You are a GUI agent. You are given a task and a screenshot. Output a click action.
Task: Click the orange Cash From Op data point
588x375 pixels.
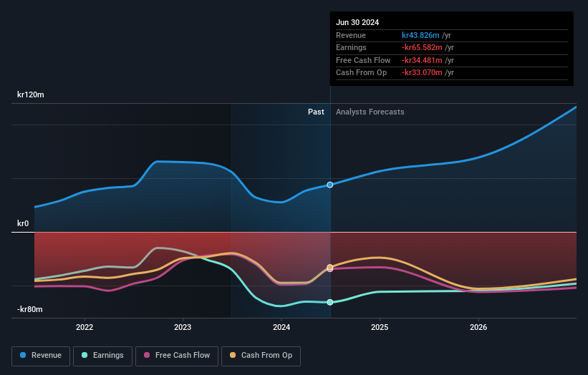coord(330,267)
